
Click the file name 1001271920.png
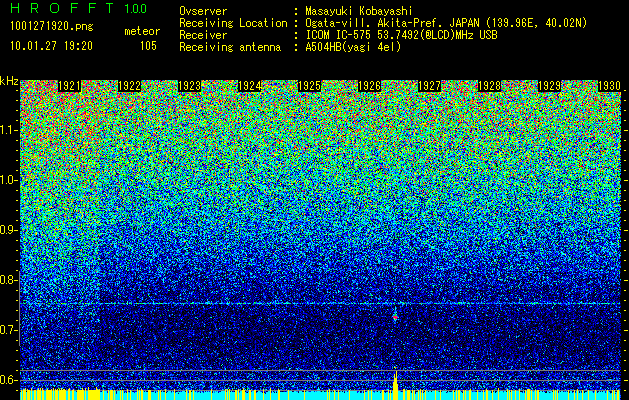point(52,27)
